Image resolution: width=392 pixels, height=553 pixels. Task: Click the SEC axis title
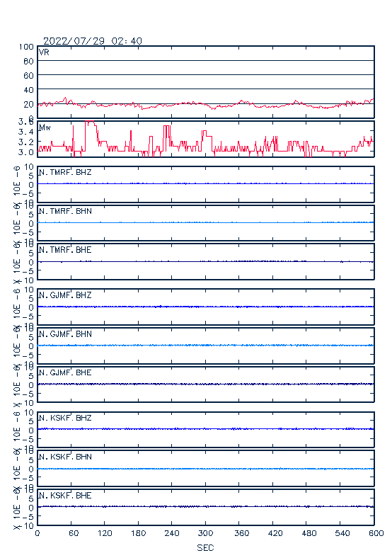tap(205, 547)
